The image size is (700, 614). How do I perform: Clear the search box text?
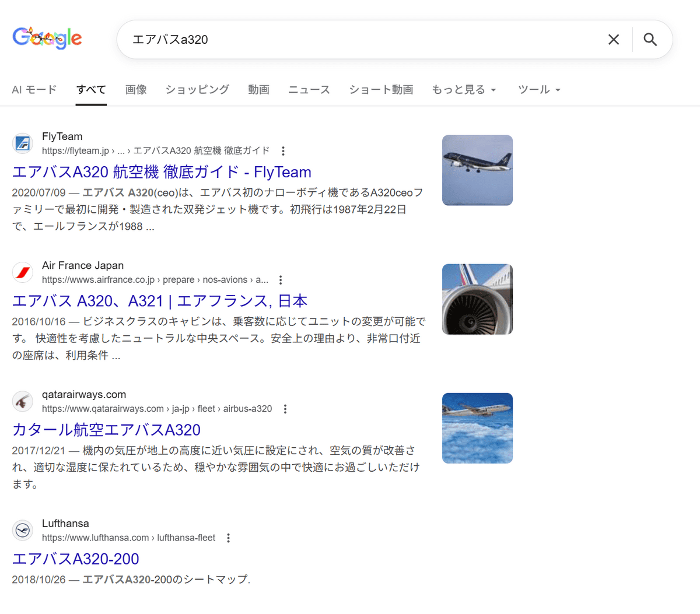click(x=613, y=40)
